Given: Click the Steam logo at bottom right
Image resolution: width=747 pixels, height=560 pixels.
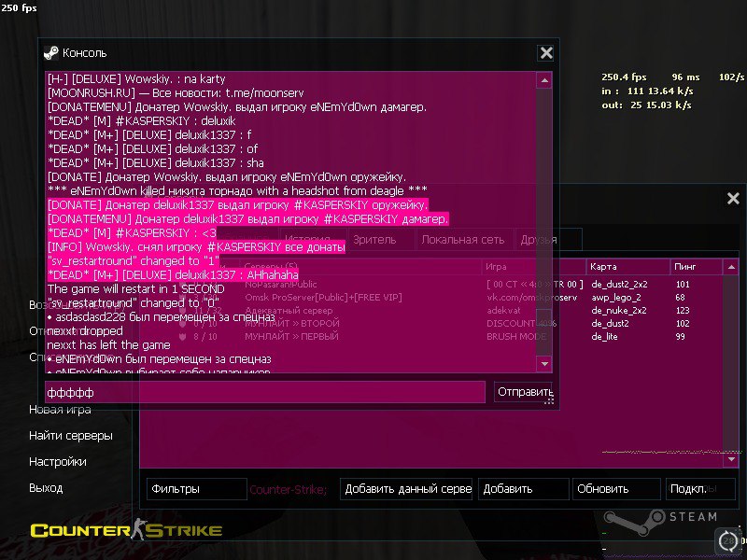Looking at the screenshot, I should 660,523.
